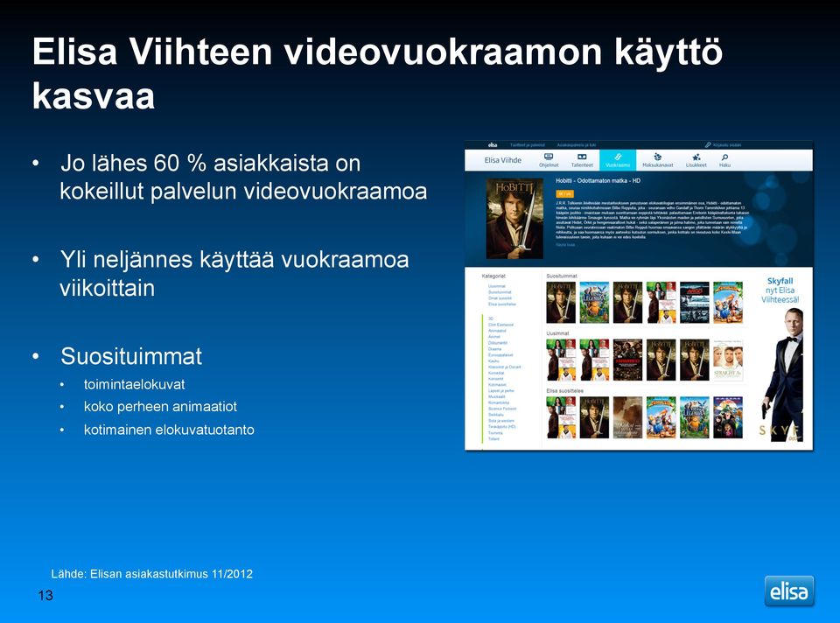The height and width of the screenshot is (623, 840).
Task: Open the dark red-titled poster in Uusimmat row
Action: (627, 360)
